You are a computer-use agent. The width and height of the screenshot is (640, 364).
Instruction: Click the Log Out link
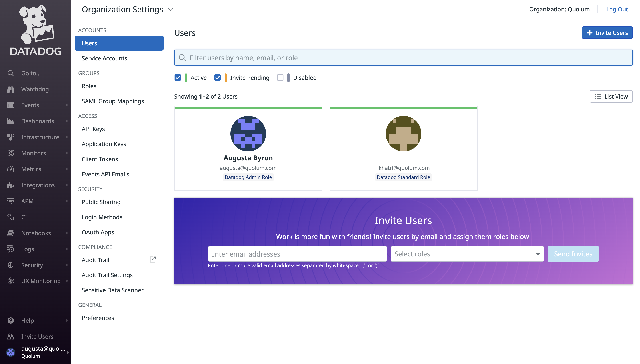(617, 9)
